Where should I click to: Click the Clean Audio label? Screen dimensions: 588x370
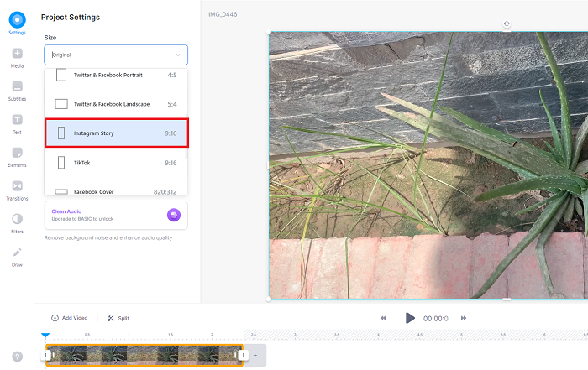click(x=66, y=211)
